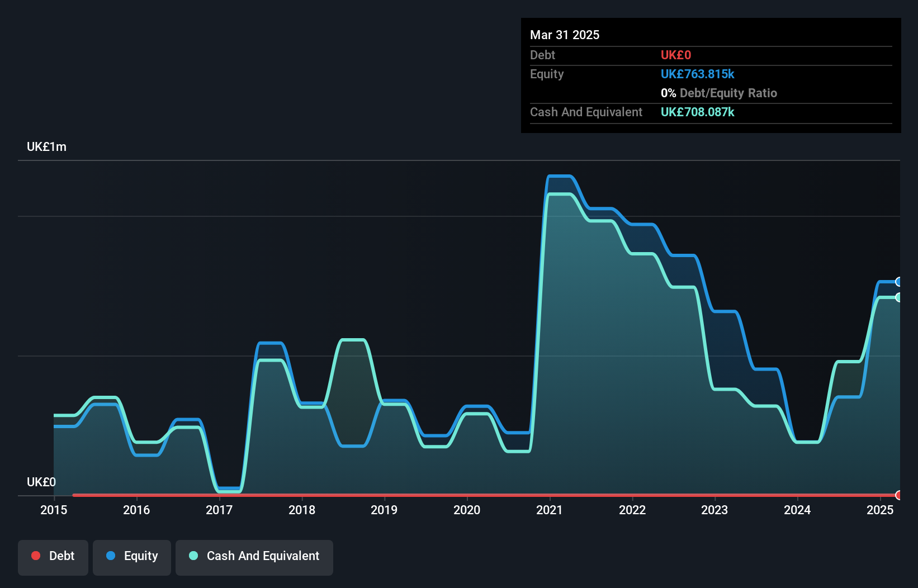This screenshot has width=918, height=588.
Task: Select the blue Equity endpoint marker on chart
Action: pyautogui.click(x=898, y=281)
